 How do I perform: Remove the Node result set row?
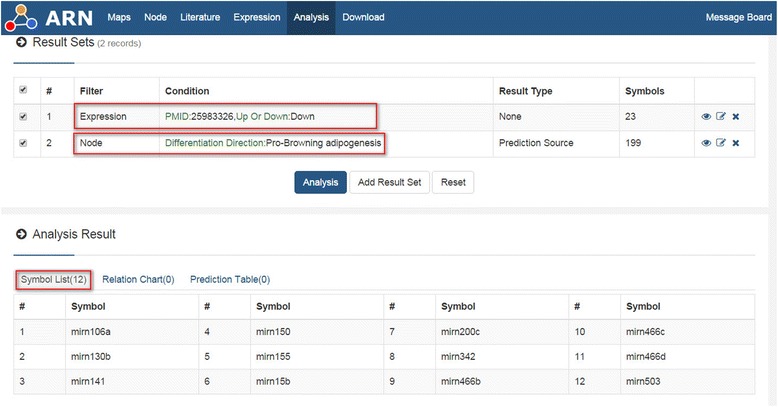735,143
